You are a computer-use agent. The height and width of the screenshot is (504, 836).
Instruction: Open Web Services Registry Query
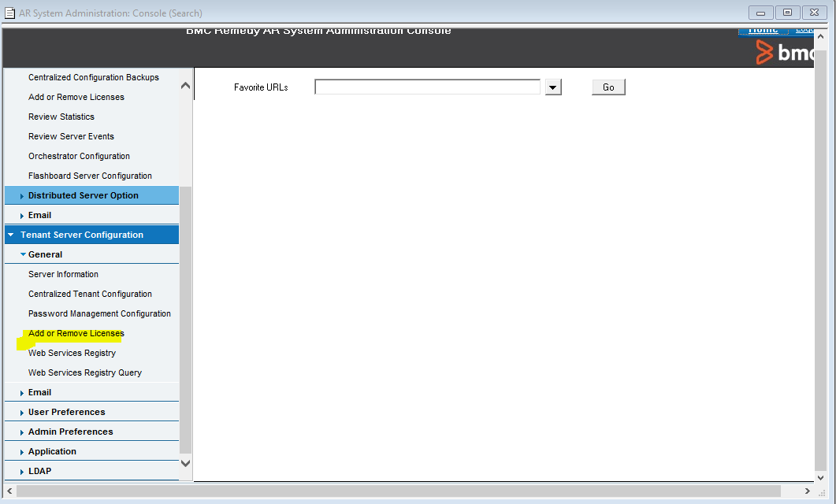click(x=85, y=373)
